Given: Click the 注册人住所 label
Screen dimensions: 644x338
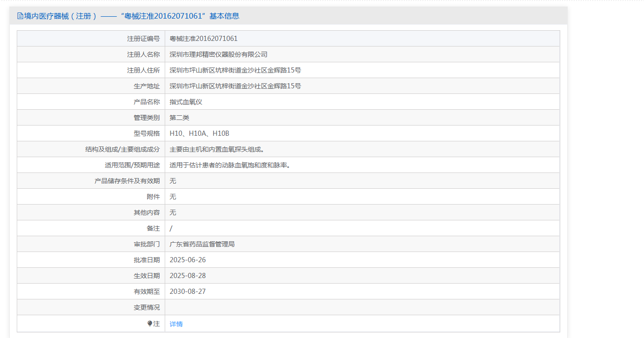Looking at the screenshot, I should (x=144, y=70).
